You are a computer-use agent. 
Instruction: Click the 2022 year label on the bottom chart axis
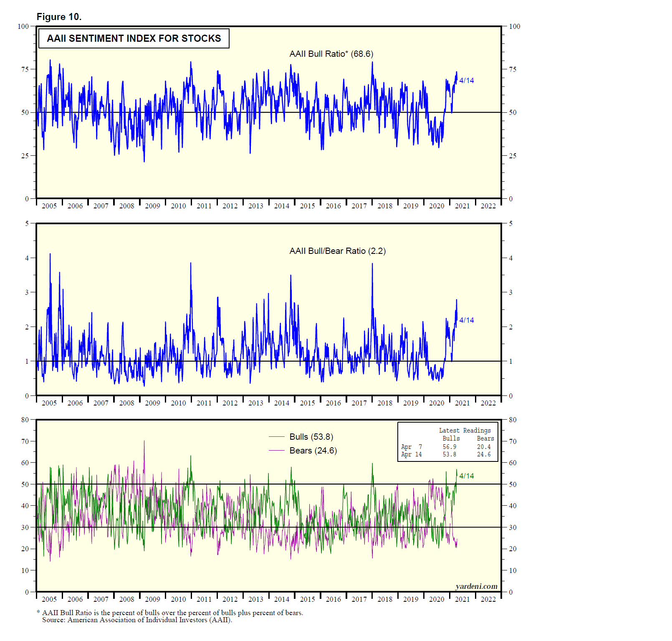pyautogui.click(x=488, y=599)
